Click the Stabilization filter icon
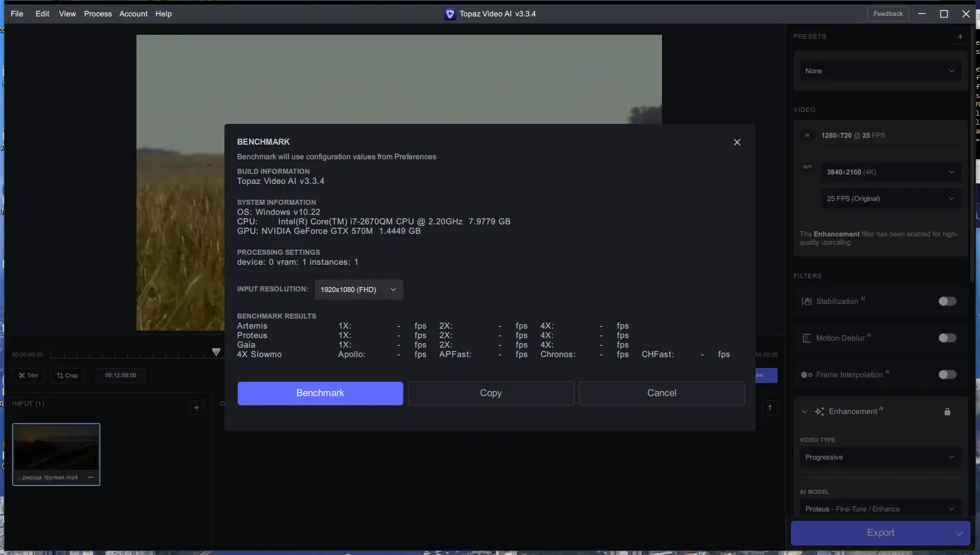The width and height of the screenshot is (980, 555). coord(807,302)
